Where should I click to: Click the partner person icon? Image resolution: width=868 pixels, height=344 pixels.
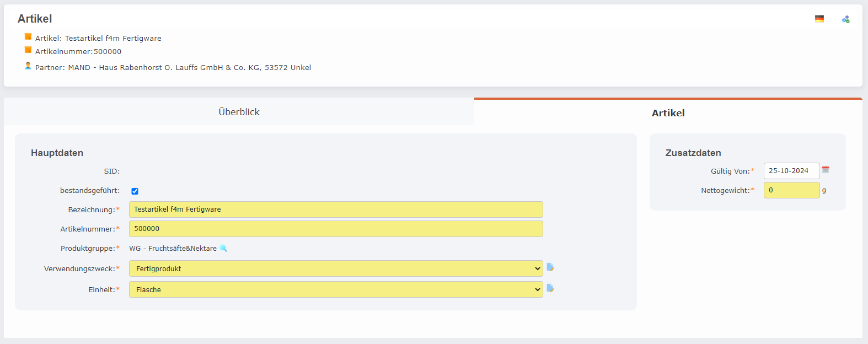pyautogui.click(x=28, y=66)
